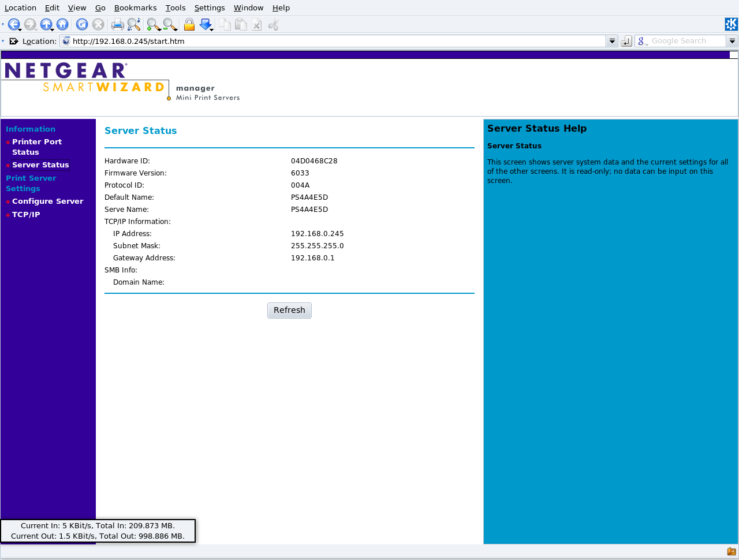The image size is (739, 560).
Task: Click the Hardware ID value 04D0468C28
Action: 314,161
